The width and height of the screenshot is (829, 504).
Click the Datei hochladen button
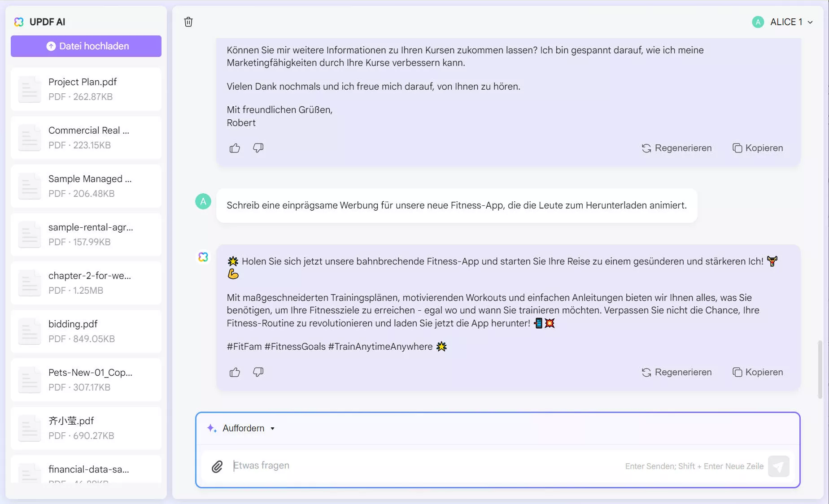pyautogui.click(x=86, y=46)
